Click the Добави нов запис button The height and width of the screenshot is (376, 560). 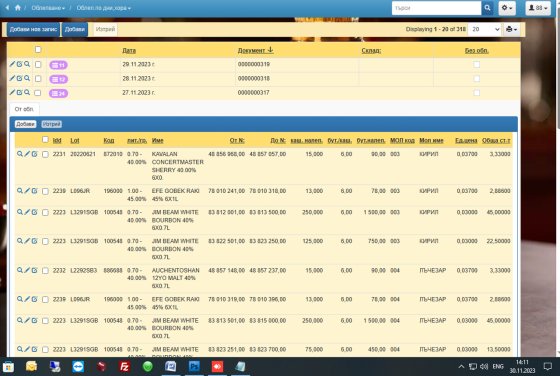tap(33, 29)
